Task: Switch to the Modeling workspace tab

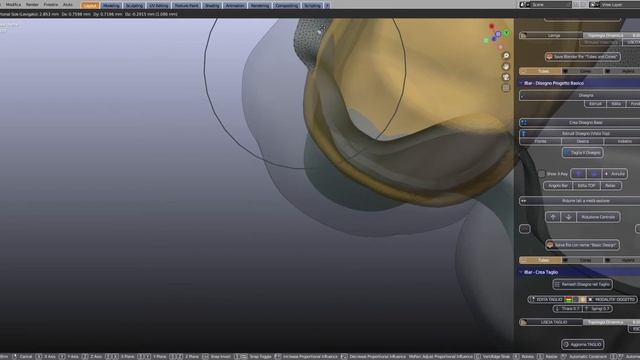Action: pos(111,6)
